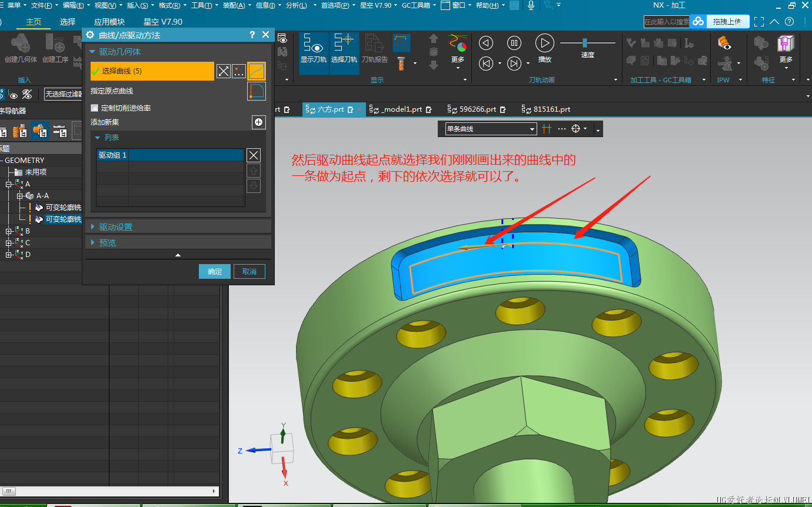
Task: Click the reverse direction icon beside 选择曲线
Action: pos(224,71)
